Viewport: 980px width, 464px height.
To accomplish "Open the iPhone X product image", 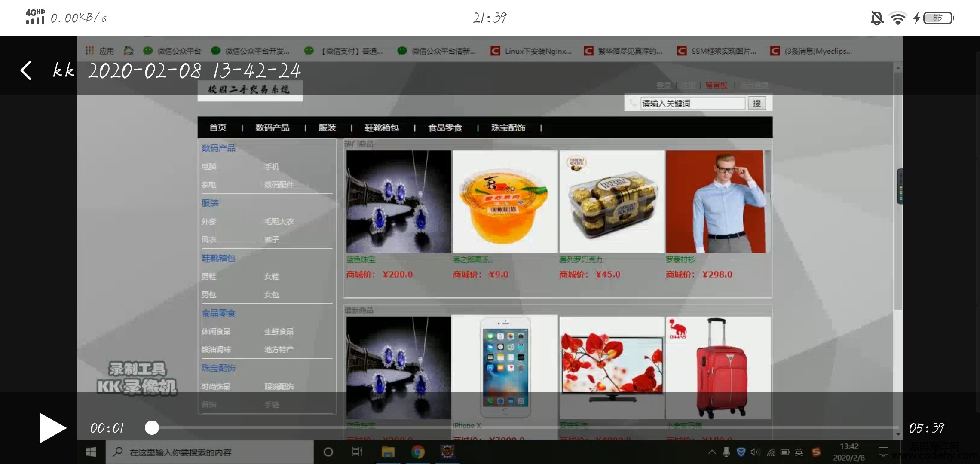I will tap(505, 368).
